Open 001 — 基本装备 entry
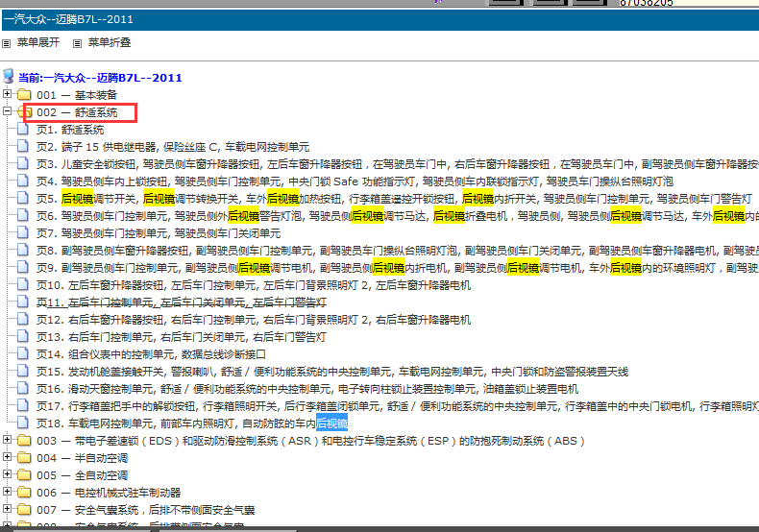The image size is (759, 532). pyautogui.click(x=77, y=95)
